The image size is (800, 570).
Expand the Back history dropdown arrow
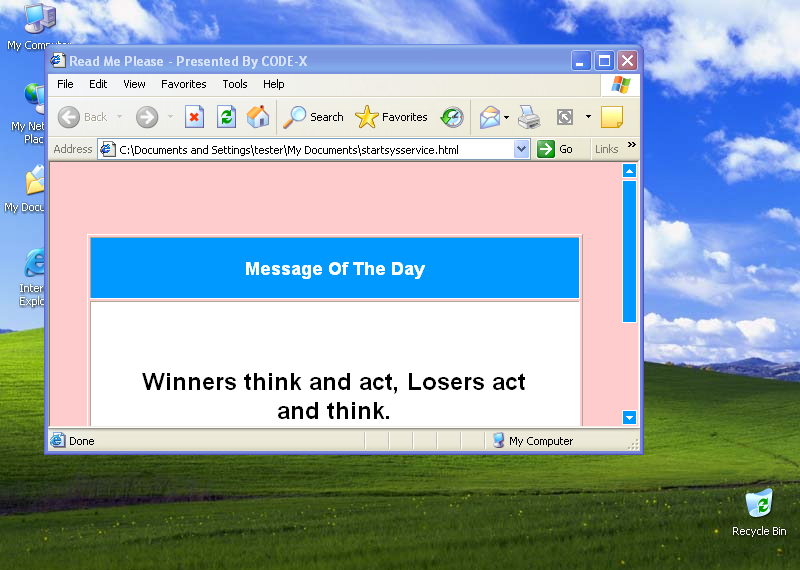click(x=119, y=117)
